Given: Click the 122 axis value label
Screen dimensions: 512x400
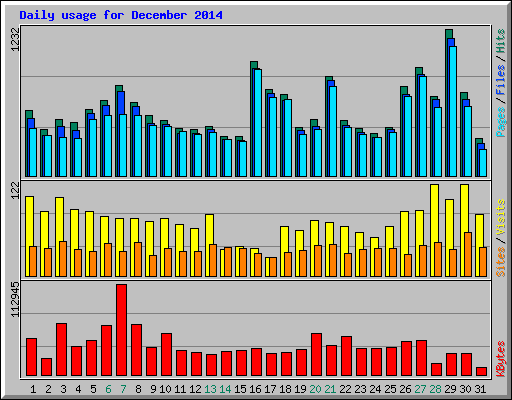Looking at the screenshot, I should [15, 191].
